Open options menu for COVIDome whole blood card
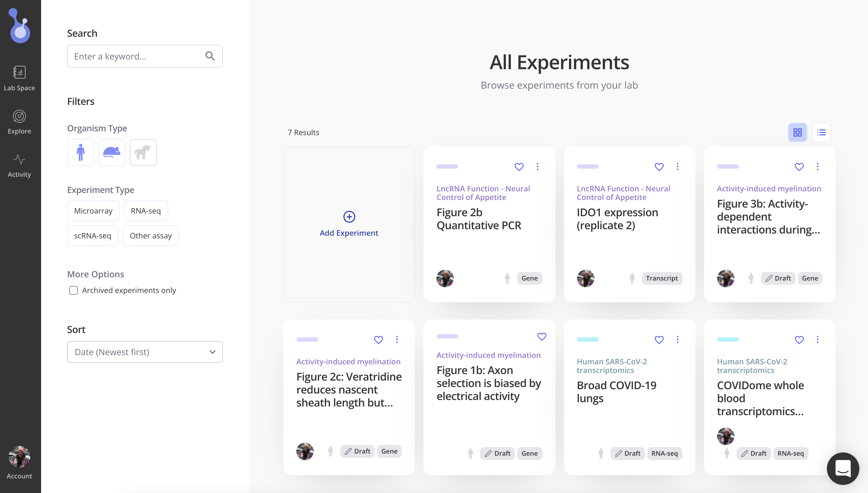 817,340
